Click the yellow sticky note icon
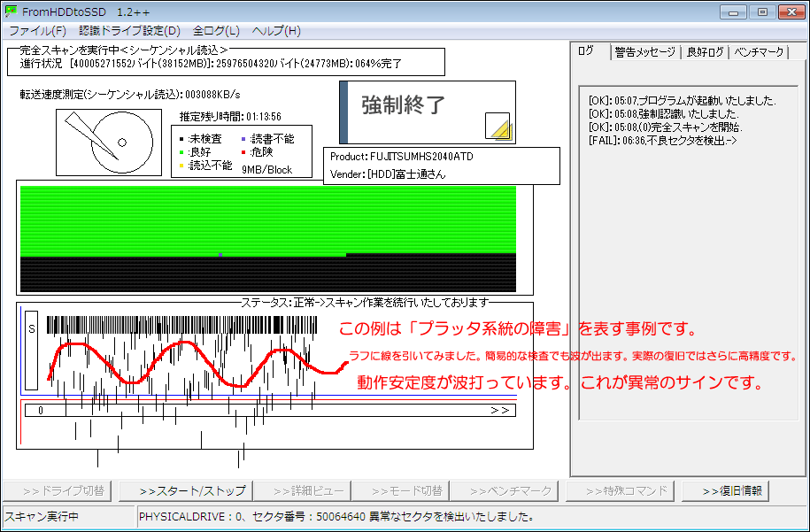Image resolution: width=810 pixels, height=532 pixels. point(498,127)
